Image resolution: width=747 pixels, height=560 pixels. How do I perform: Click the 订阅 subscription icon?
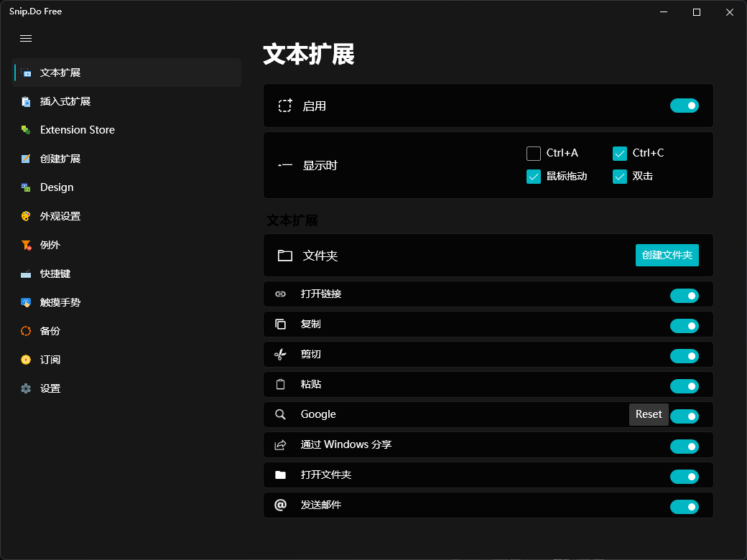coord(26,360)
